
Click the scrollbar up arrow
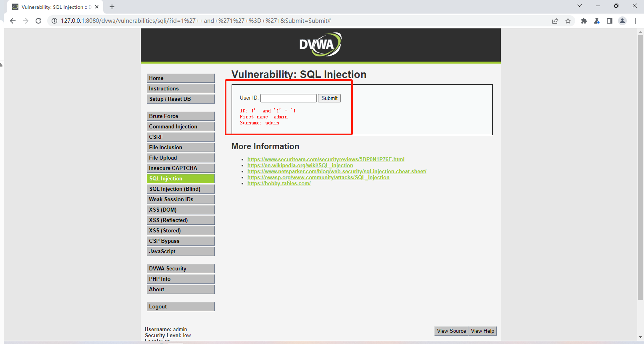click(x=640, y=31)
